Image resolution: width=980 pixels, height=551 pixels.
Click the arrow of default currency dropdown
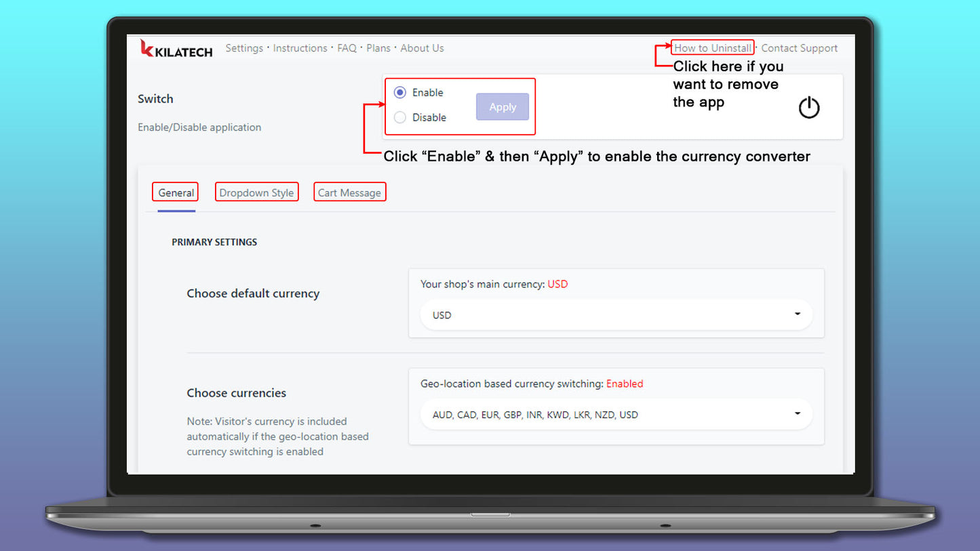click(x=798, y=314)
